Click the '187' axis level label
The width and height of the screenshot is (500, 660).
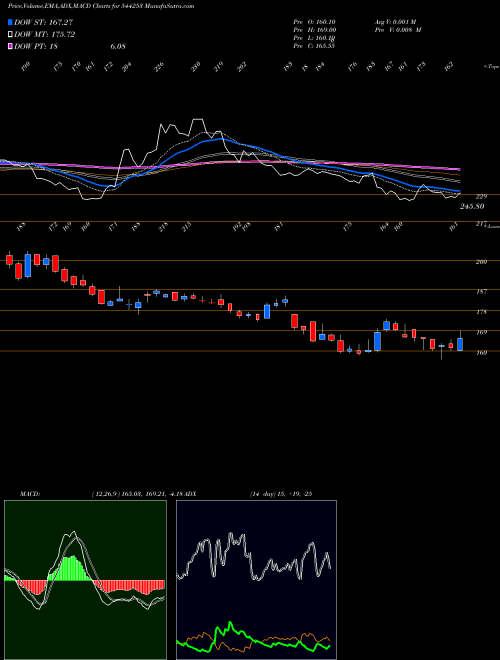point(481,291)
